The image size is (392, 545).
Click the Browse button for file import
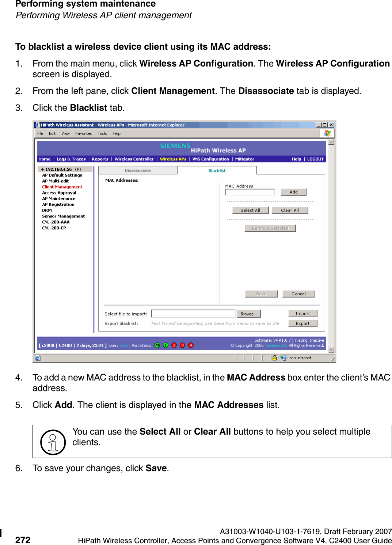pos(248,314)
